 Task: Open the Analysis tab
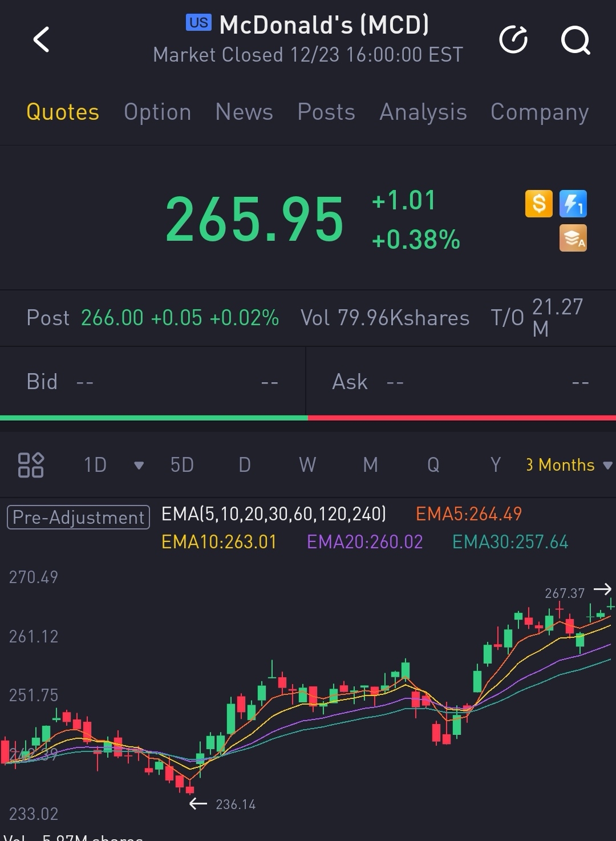[423, 112]
